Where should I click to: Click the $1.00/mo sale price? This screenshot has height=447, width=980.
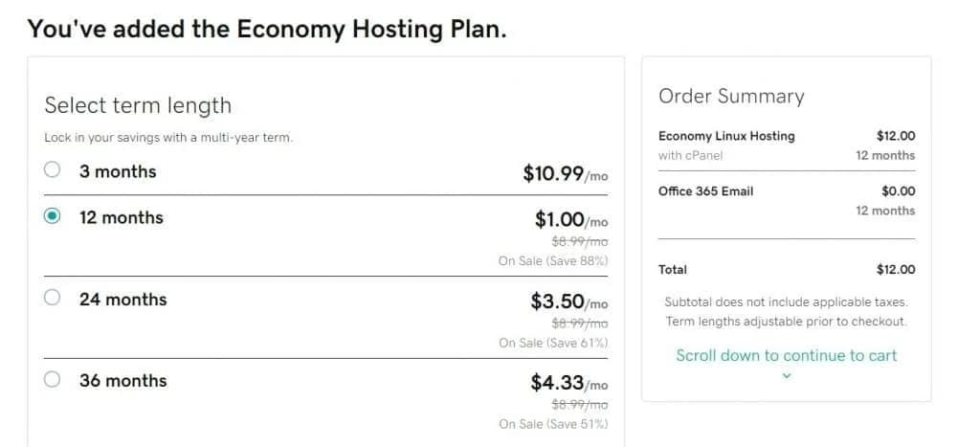(x=570, y=220)
